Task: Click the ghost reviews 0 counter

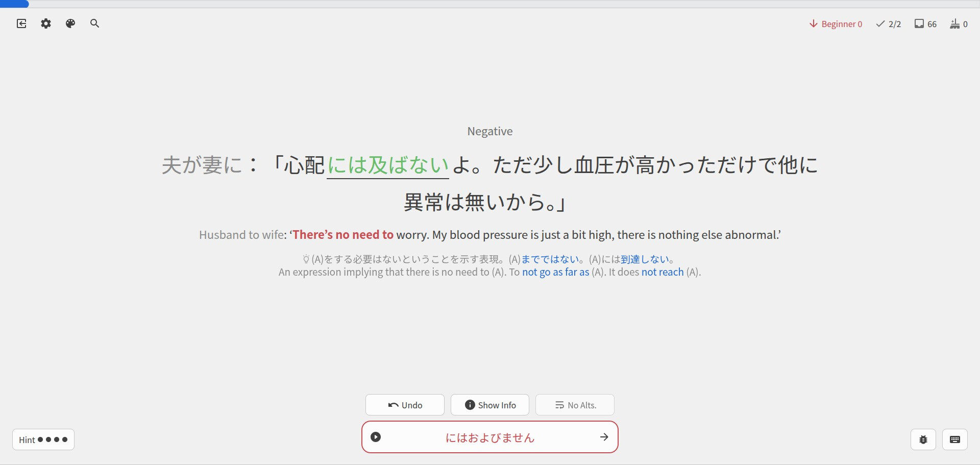Action: pyautogui.click(x=959, y=24)
